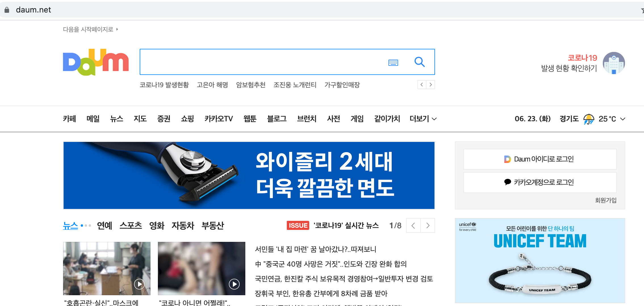Open the 증권 menu
The image size is (644, 306).
(x=164, y=119)
